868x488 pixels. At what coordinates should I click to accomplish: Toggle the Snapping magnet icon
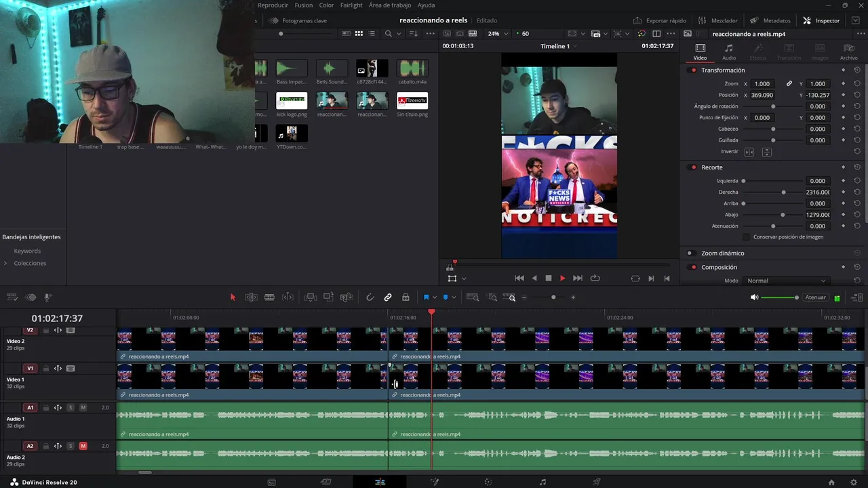click(x=370, y=297)
